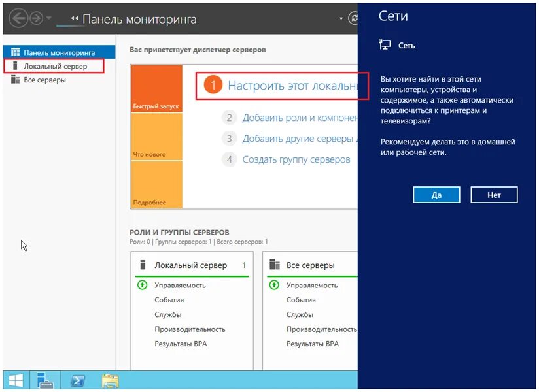
Task: Click server icon in Локальный сервер tile
Action: 143,265
